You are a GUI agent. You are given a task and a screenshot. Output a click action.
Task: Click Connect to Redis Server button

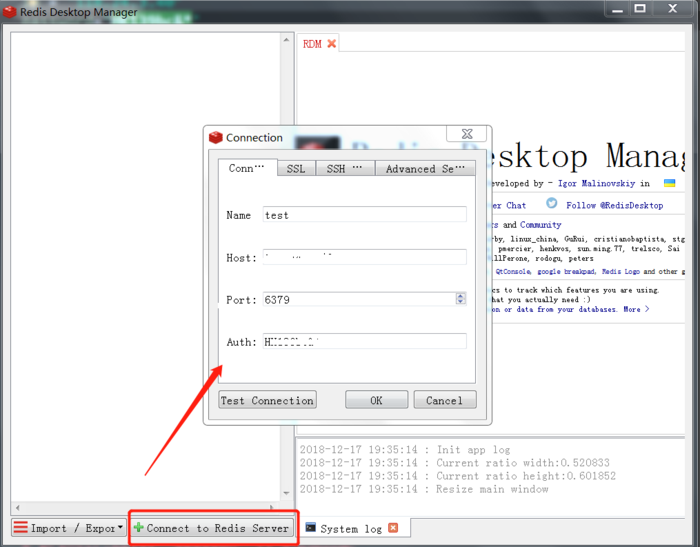213,528
